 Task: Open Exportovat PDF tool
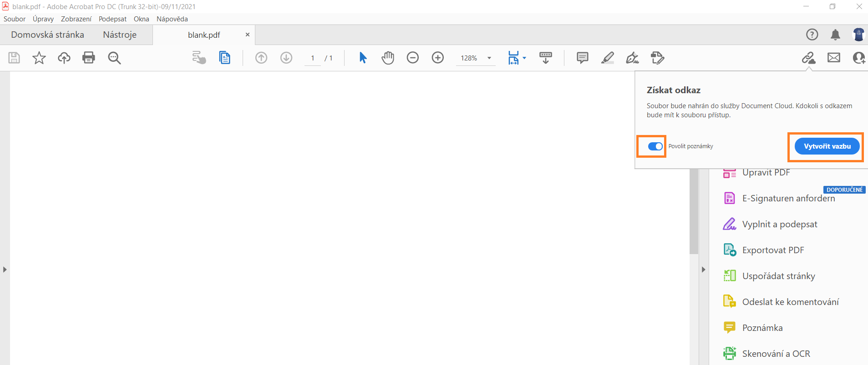773,250
